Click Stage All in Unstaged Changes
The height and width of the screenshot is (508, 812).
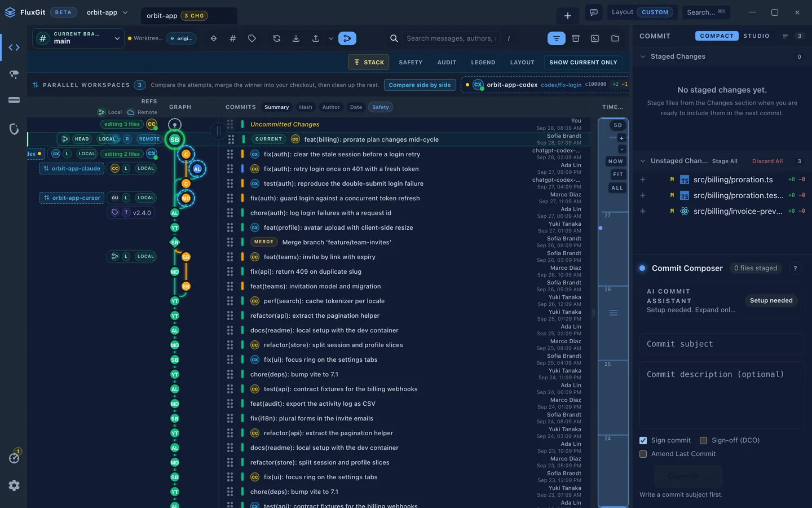(x=725, y=161)
